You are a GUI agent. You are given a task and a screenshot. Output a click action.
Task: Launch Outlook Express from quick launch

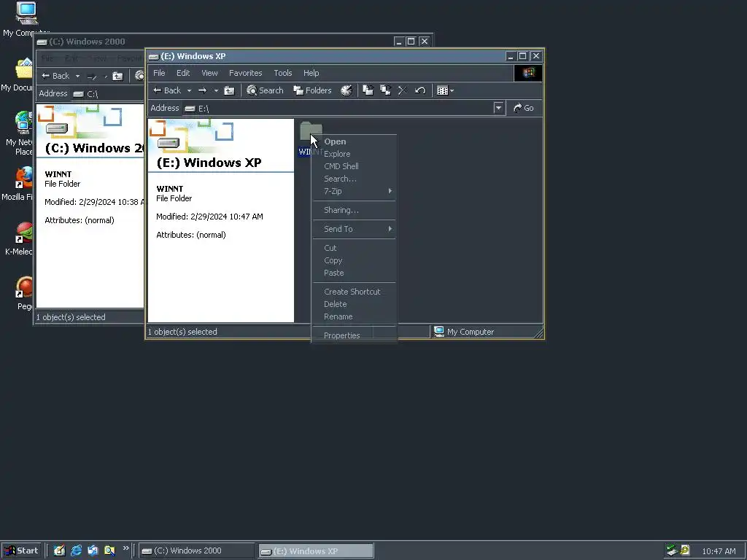93,551
